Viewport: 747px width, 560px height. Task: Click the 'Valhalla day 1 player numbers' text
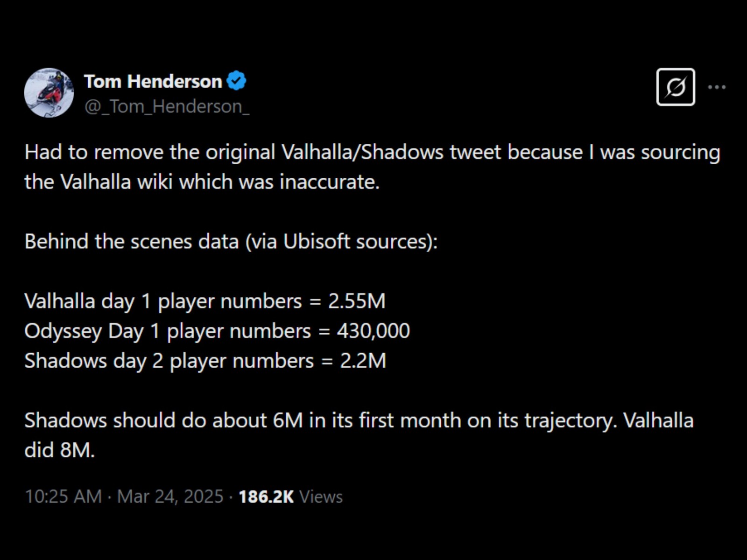tap(163, 301)
